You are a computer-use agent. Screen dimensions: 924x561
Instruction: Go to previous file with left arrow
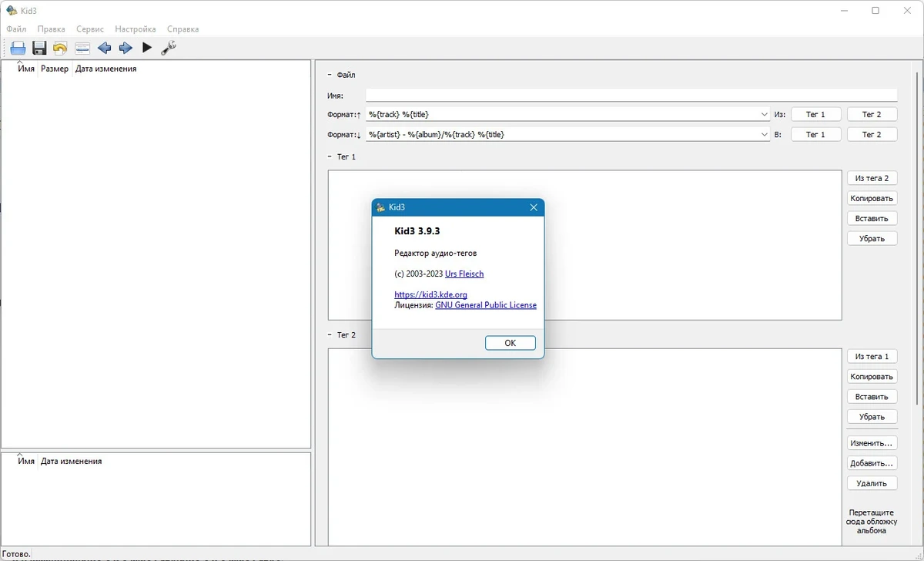pos(104,48)
